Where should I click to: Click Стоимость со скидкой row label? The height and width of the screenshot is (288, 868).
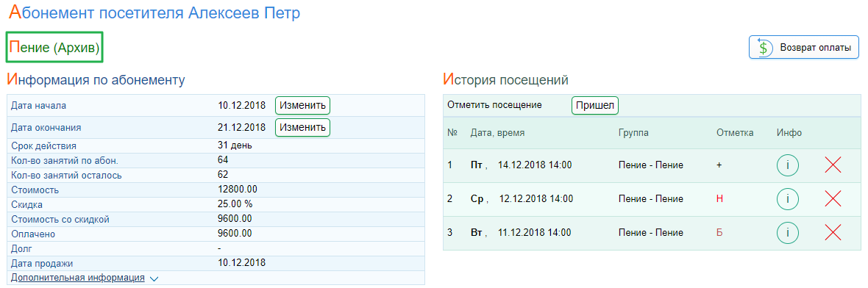point(60,220)
